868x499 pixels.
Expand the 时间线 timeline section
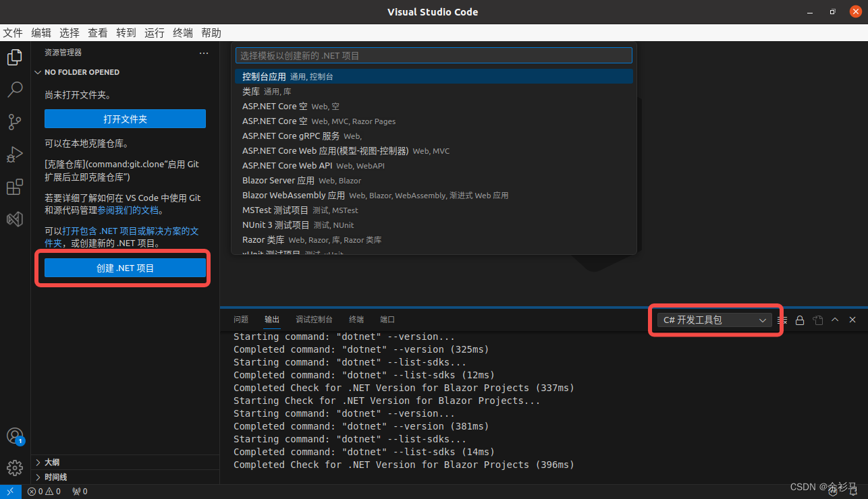(125, 477)
